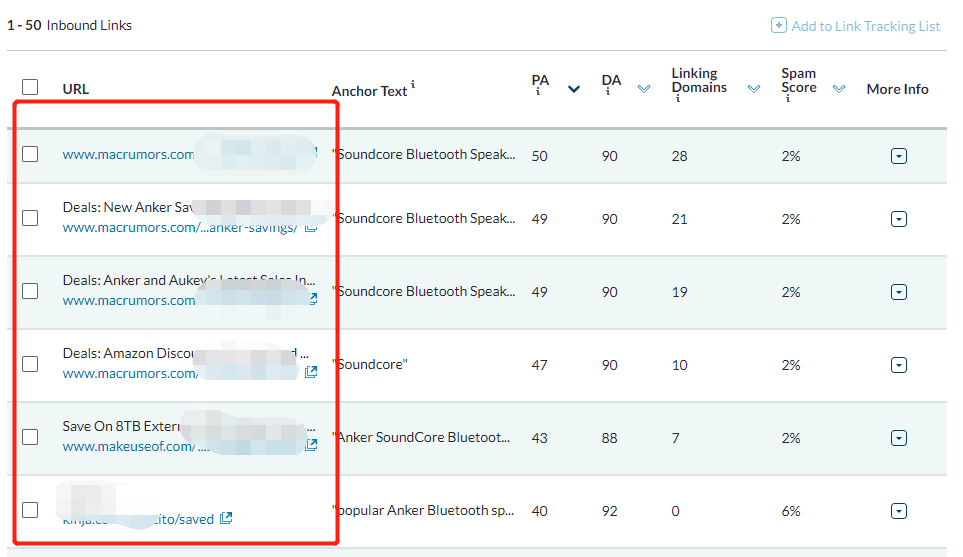Screen dimensions: 963x557
Task: Click the URL column header
Action: point(76,89)
